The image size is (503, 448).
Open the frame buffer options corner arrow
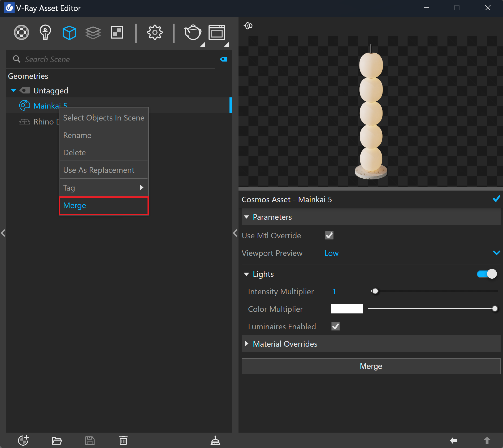click(x=226, y=44)
